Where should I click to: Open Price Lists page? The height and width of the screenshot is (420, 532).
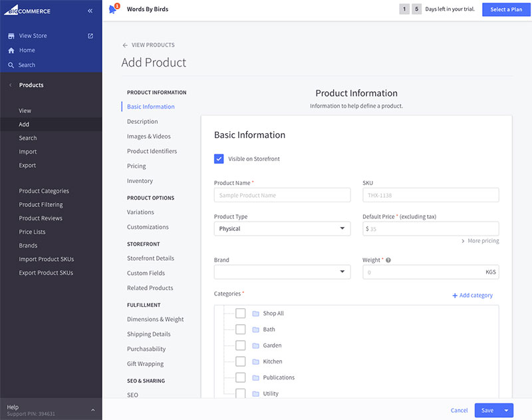[x=32, y=232]
